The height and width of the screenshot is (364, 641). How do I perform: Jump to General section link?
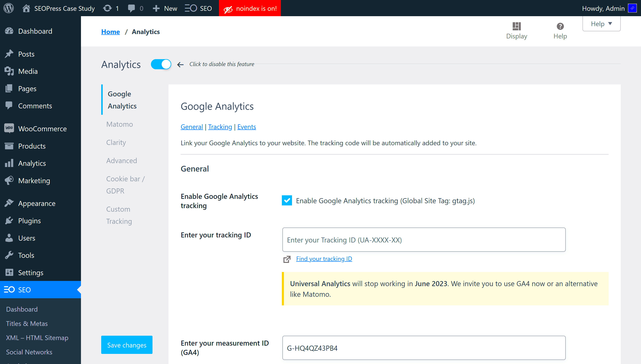tap(192, 127)
